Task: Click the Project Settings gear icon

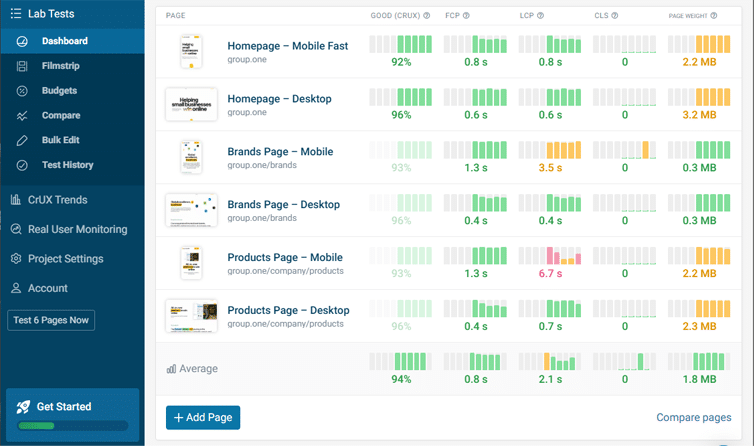Action: coord(16,259)
